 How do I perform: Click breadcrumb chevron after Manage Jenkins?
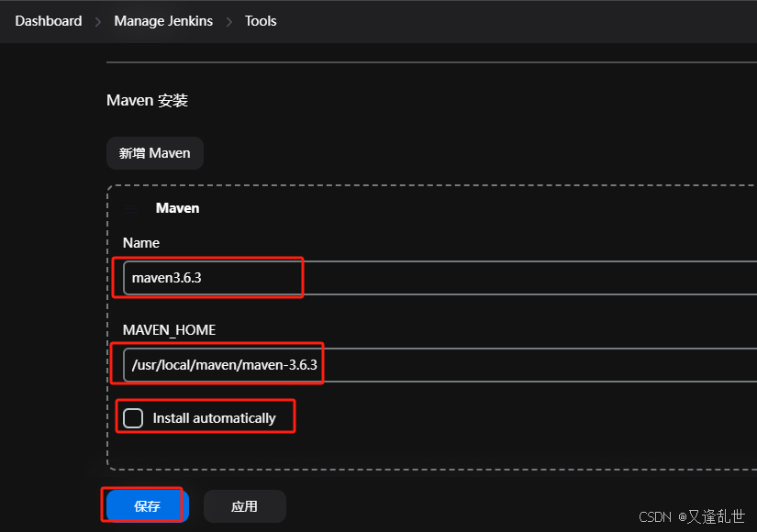[x=228, y=22]
